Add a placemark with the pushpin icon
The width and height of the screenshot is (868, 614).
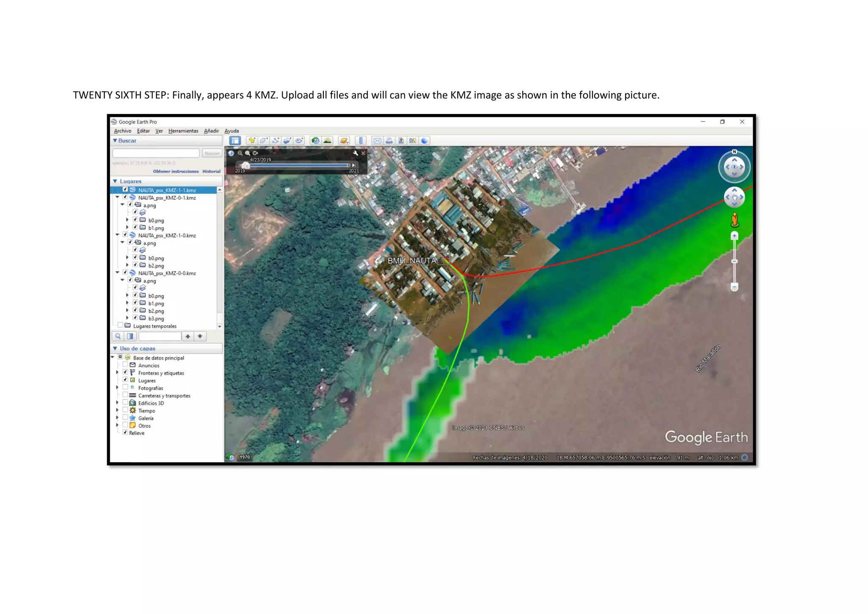pyautogui.click(x=252, y=141)
